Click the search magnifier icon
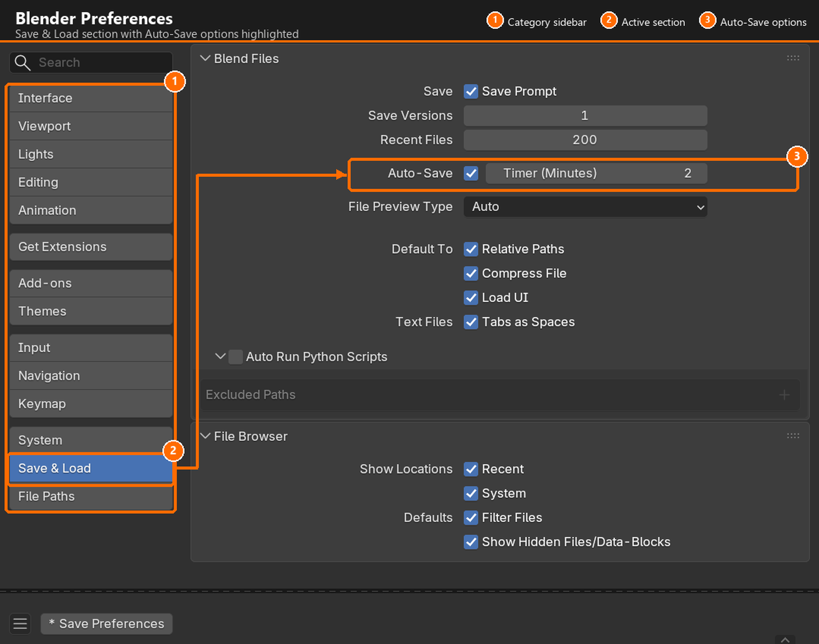 pyautogui.click(x=22, y=63)
